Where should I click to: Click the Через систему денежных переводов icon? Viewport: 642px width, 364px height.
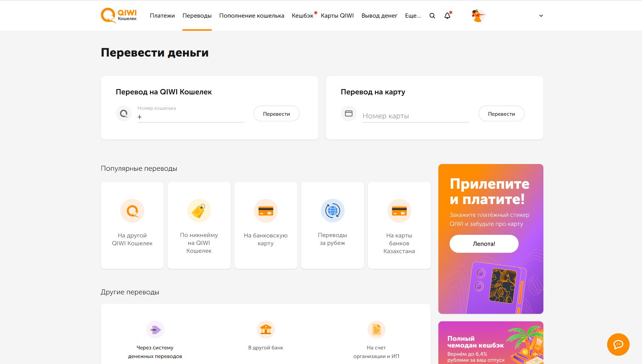pos(155,330)
